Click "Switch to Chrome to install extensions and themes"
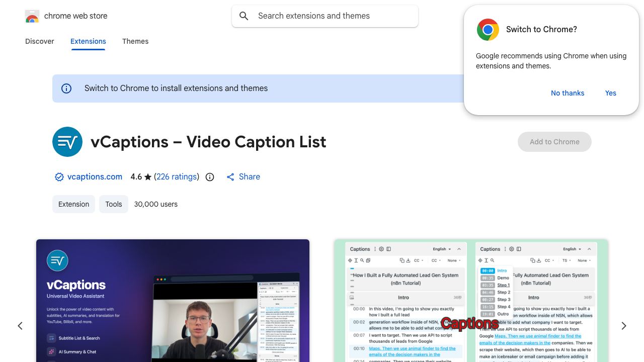This screenshot has height=362, width=644. tap(176, 88)
